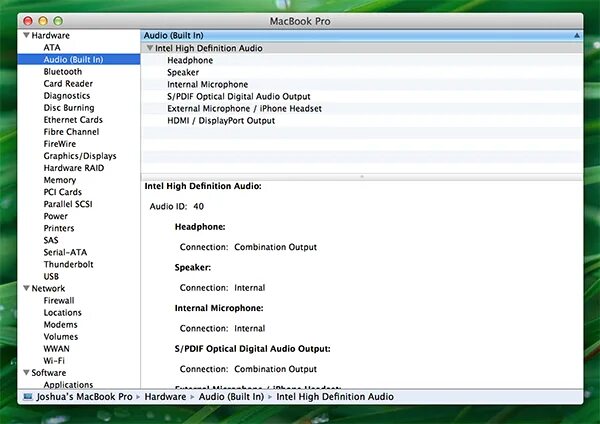This screenshot has width=600, height=424.
Task: Select Power in the sidebar
Action: (55, 216)
